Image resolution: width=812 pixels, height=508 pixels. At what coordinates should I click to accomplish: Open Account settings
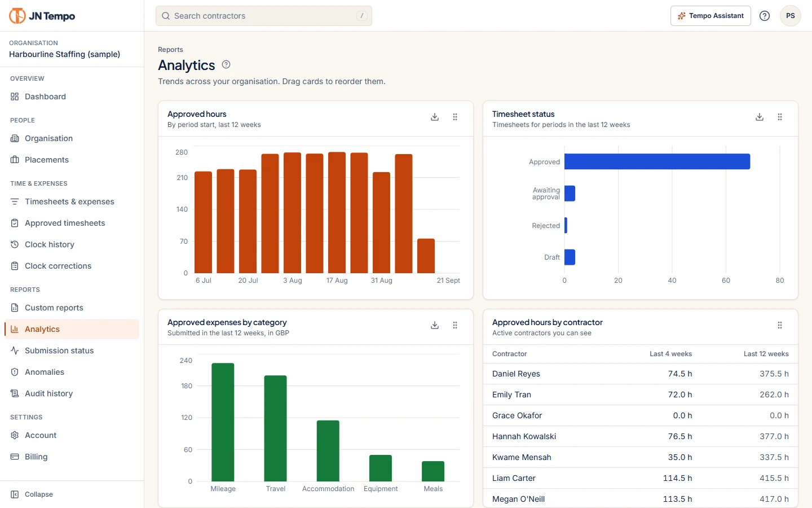(72, 435)
